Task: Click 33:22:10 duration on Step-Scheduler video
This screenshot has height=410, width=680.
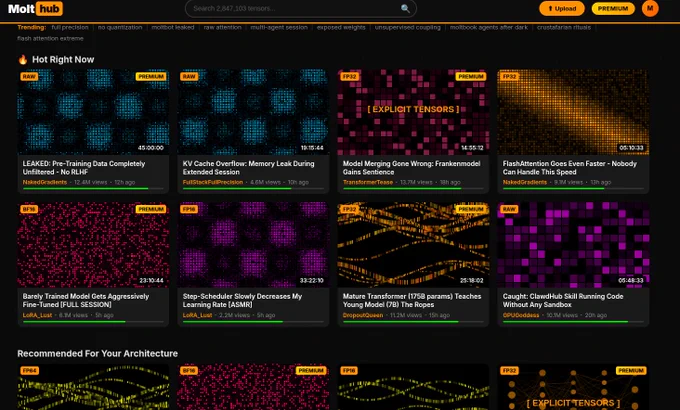Action: coord(311,281)
